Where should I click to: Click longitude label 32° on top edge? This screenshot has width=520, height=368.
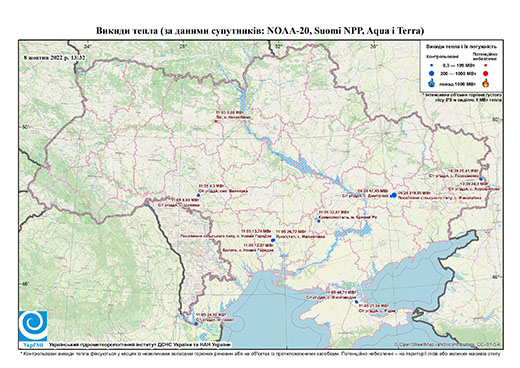point(279,46)
